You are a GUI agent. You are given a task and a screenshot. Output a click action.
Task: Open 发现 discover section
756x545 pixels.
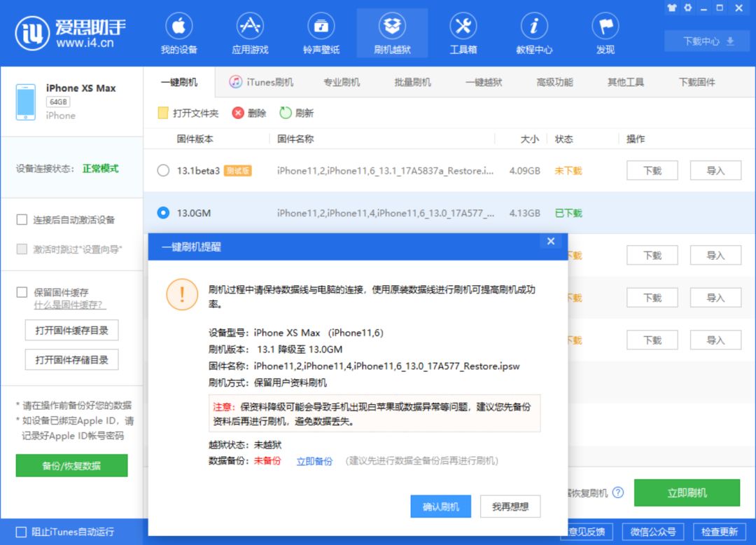pyautogui.click(x=605, y=34)
